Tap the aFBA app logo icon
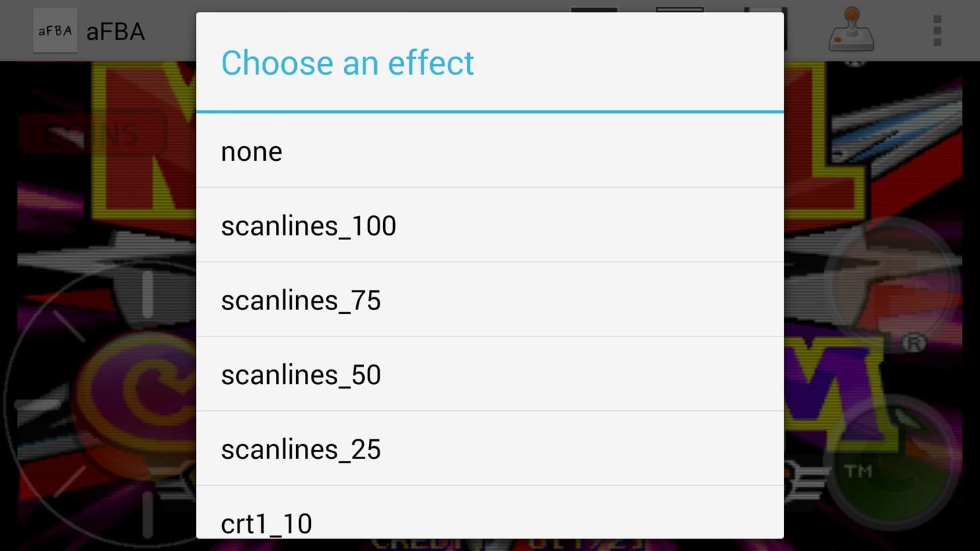The height and width of the screenshot is (551, 980). tap(55, 30)
